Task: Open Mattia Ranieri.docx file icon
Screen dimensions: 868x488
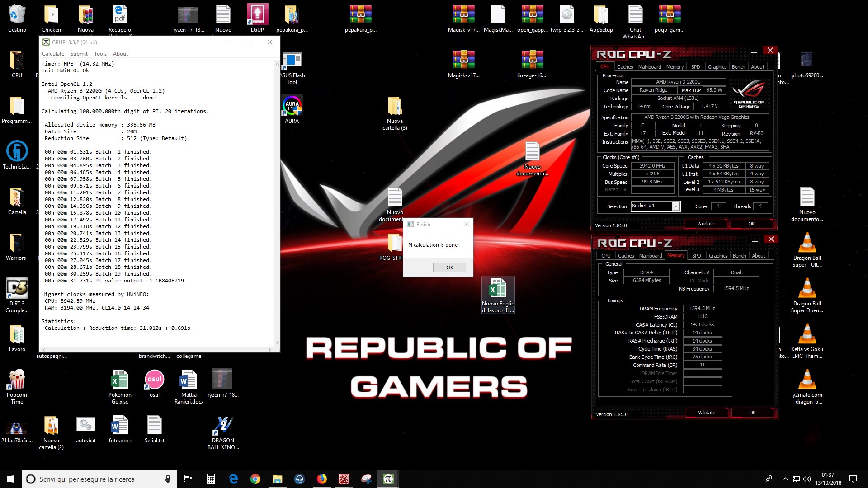Action: tap(189, 386)
